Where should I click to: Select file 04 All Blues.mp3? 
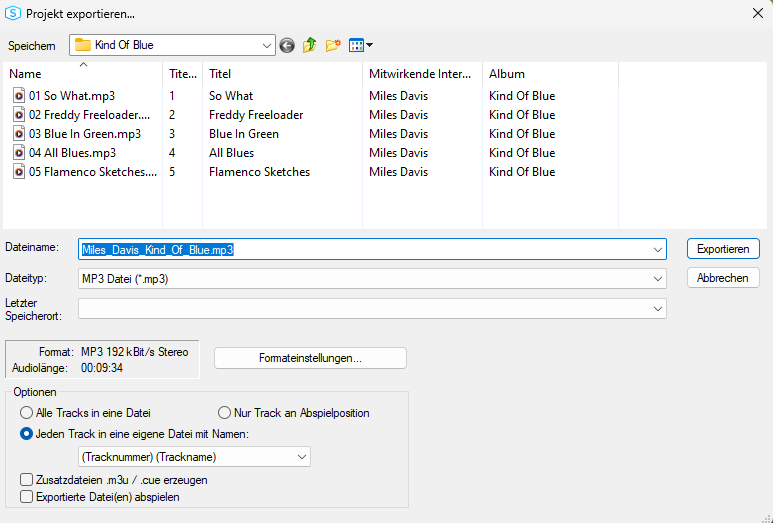click(x=72, y=153)
